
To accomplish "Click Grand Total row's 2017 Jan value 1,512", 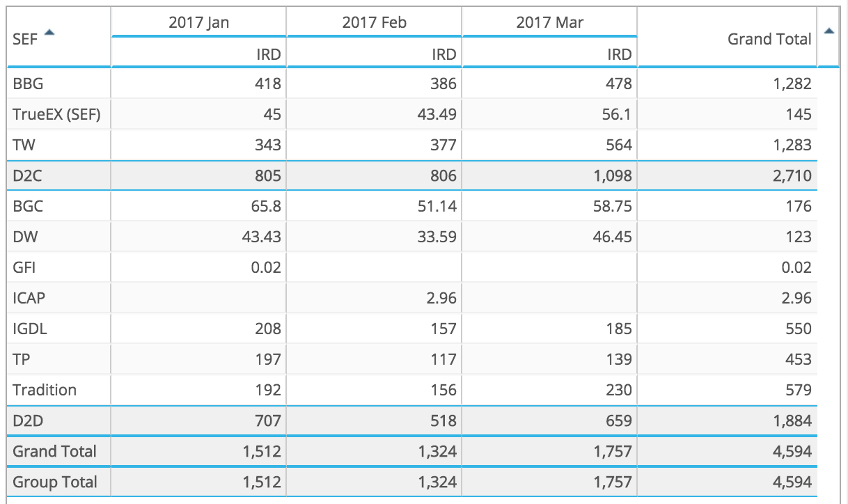I will (x=262, y=451).
